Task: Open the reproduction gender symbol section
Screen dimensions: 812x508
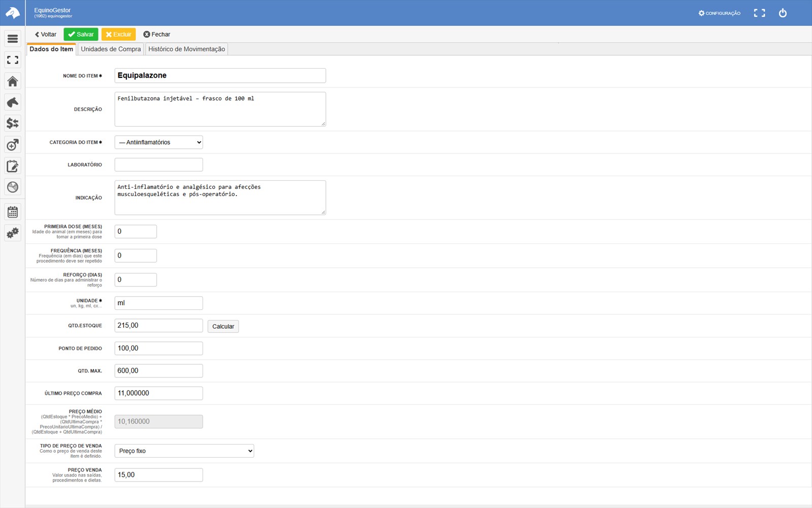Action: (x=13, y=145)
